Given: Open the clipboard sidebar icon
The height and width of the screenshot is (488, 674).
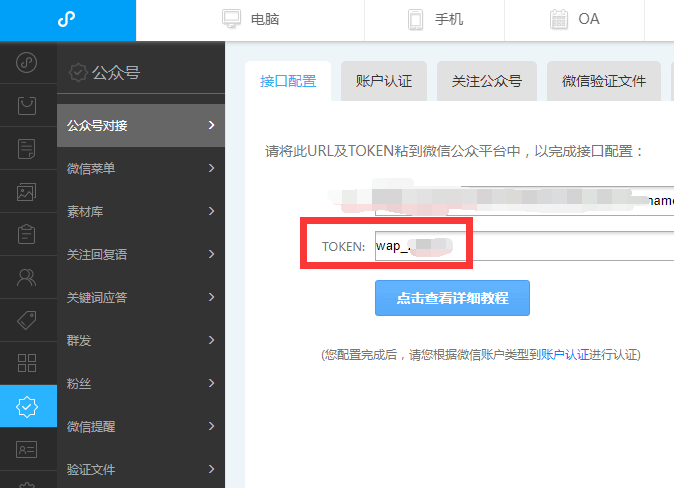Looking at the screenshot, I should 27,234.
